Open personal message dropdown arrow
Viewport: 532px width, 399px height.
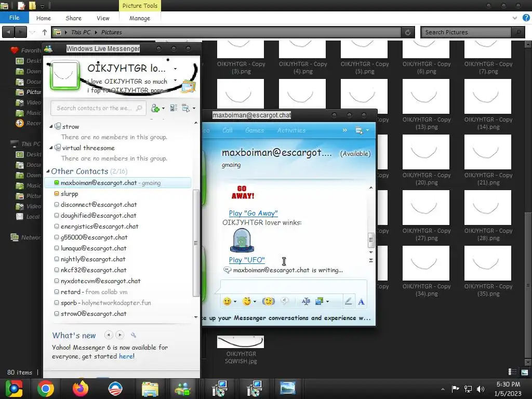(x=176, y=81)
